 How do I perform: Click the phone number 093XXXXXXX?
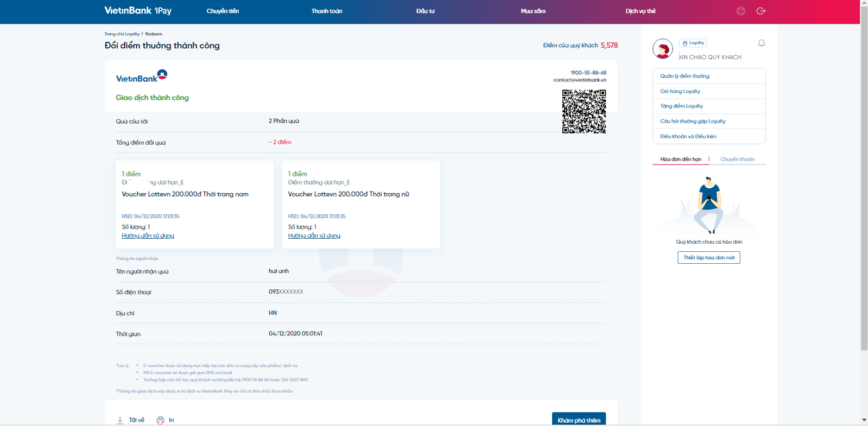point(286,291)
